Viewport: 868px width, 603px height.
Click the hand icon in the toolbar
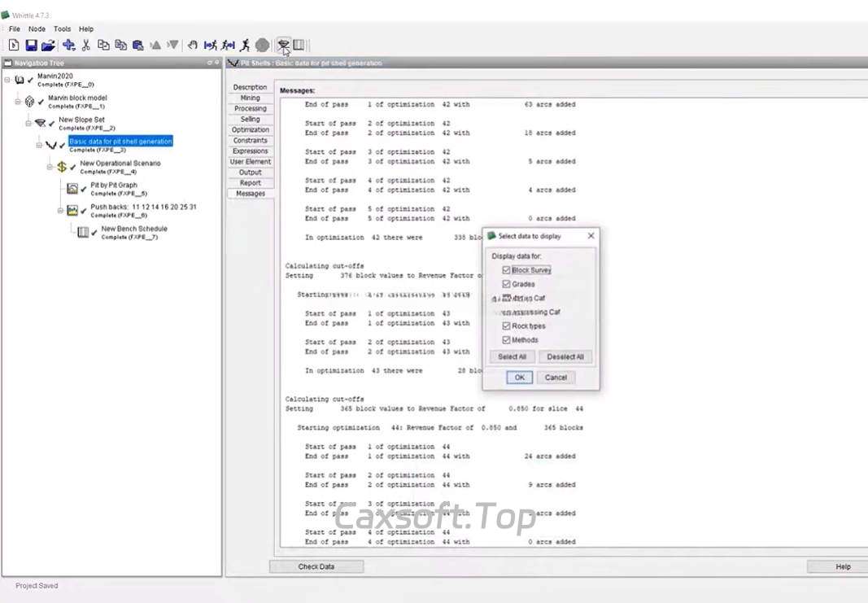tap(193, 46)
